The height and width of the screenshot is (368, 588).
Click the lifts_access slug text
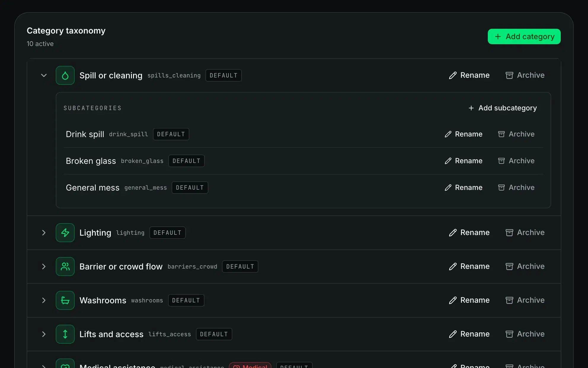pos(170,334)
